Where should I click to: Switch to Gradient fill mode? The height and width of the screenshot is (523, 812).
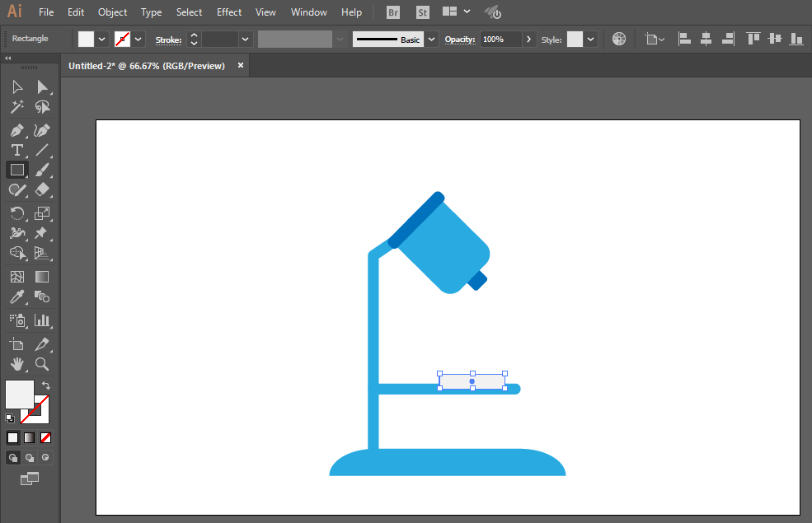(30, 437)
